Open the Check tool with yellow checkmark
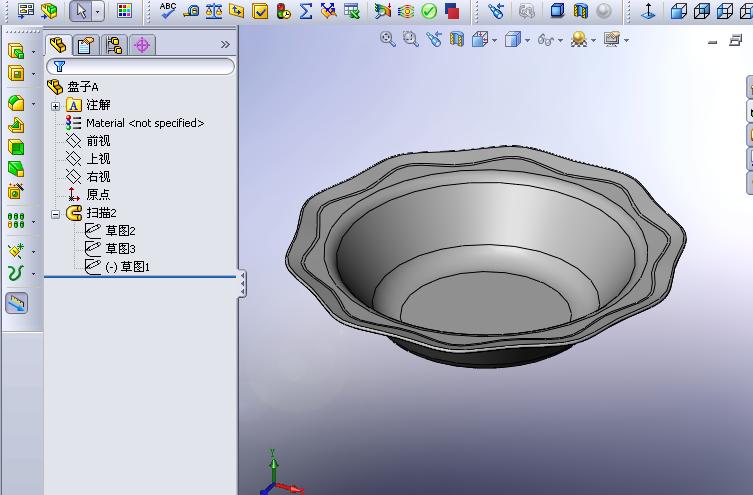The image size is (753, 495). tap(260, 11)
